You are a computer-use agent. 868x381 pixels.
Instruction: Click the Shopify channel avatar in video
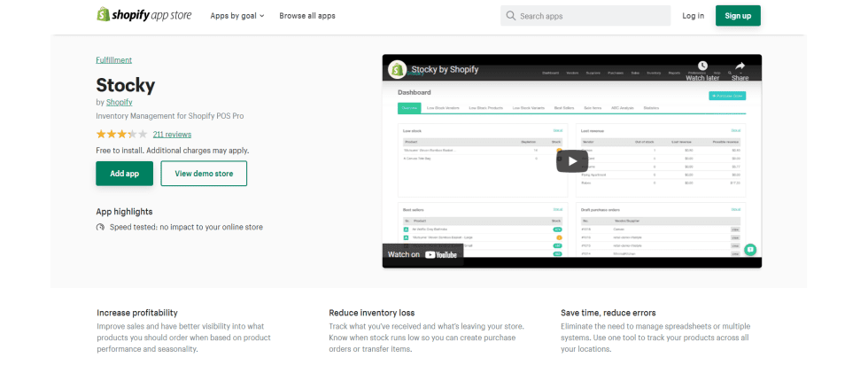(398, 70)
